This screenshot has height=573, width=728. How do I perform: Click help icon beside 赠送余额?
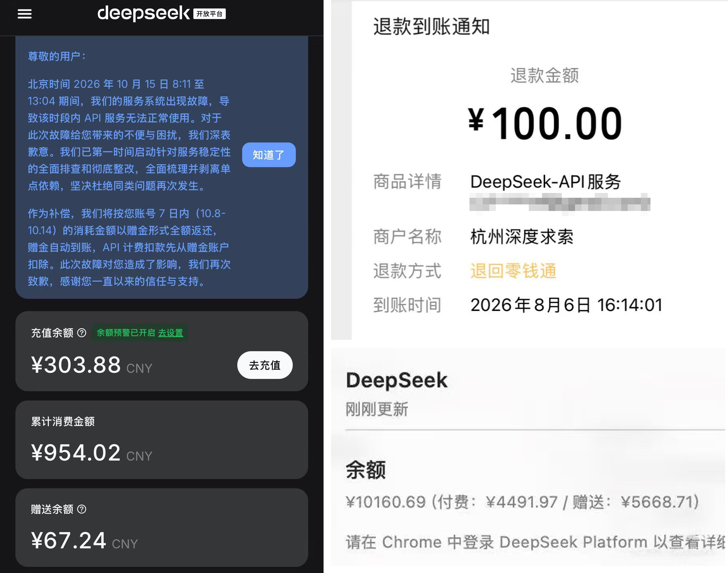coord(81,509)
